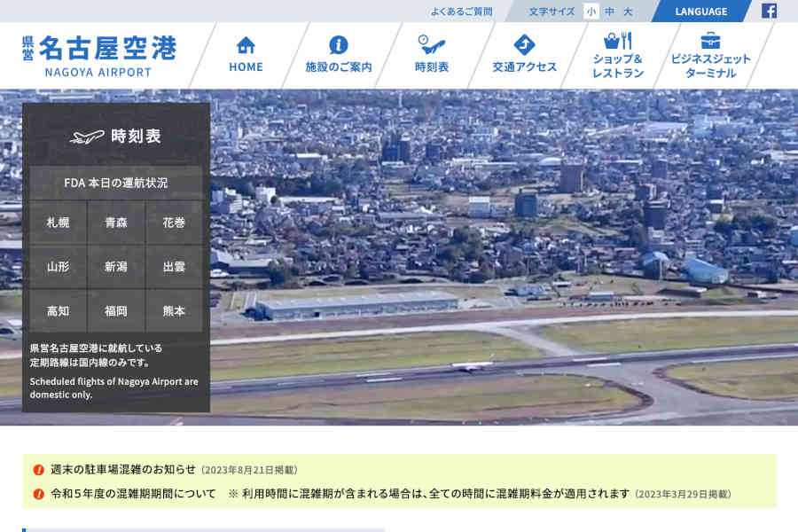The width and height of the screenshot is (798, 532).
Task: Choose the 福岡 destination tile
Action: 116,311
